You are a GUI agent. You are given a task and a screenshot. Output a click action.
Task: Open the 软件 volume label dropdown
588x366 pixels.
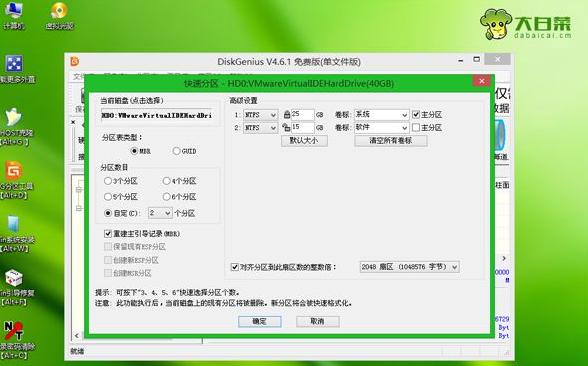click(381, 128)
